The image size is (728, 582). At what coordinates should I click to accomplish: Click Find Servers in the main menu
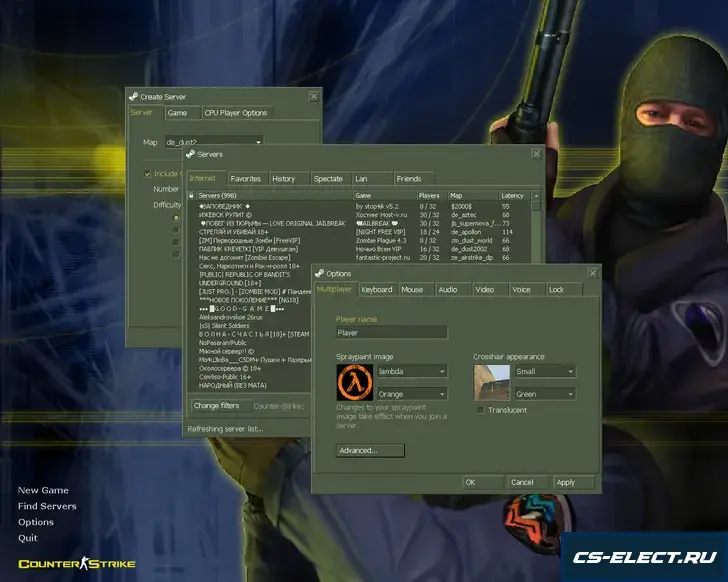click(x=47, y=506)
